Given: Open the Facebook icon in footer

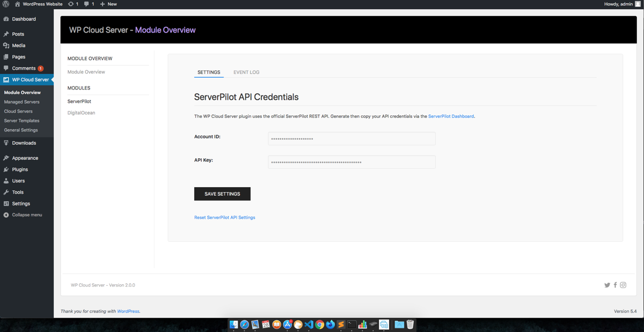Looking at the screenshot, I should [x=615, y=285].
